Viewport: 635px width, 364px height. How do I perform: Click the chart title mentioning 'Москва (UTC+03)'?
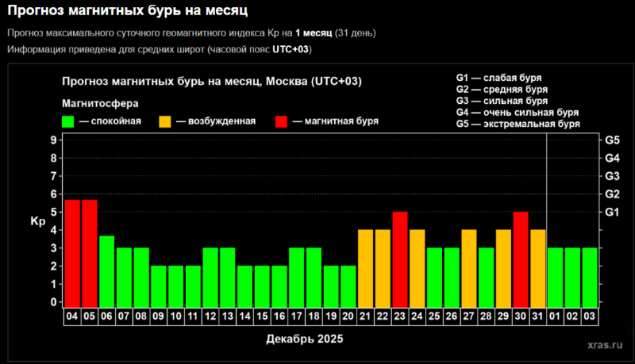[212, 82]
